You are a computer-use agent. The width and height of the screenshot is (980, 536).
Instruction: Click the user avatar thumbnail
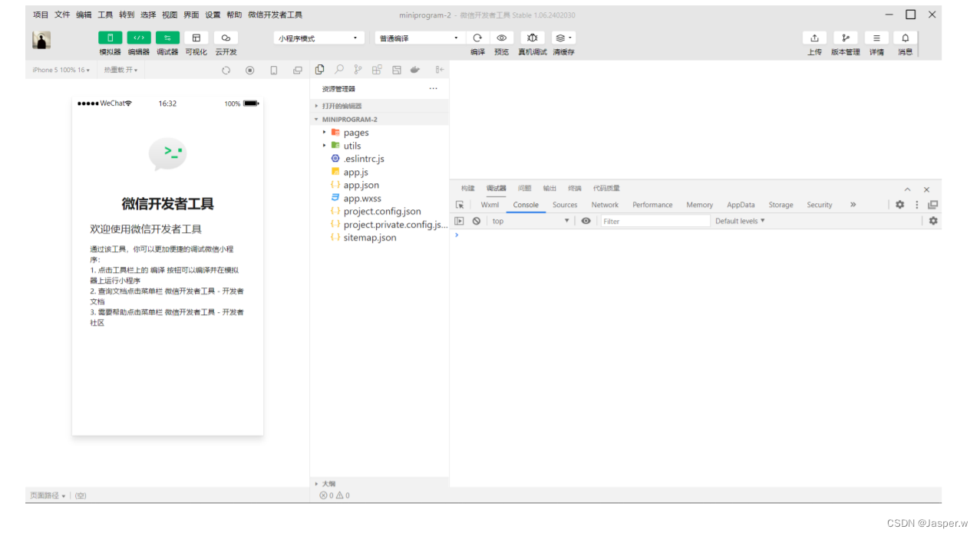pyautogui.click(x=41, y=41)
